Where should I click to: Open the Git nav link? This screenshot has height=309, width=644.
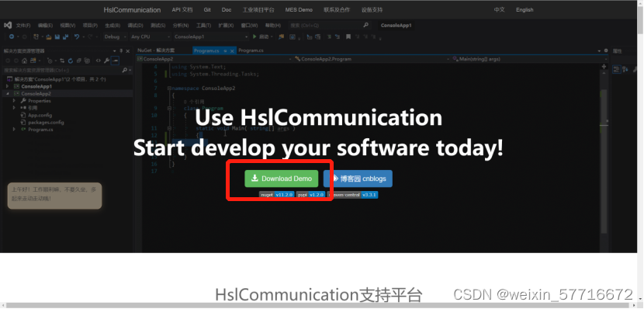tap(207, 10)
